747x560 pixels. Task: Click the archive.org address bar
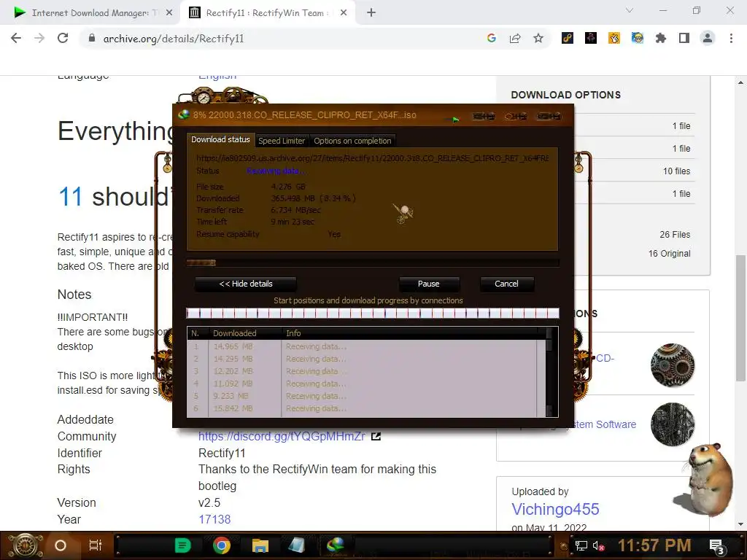click(286, 38)
